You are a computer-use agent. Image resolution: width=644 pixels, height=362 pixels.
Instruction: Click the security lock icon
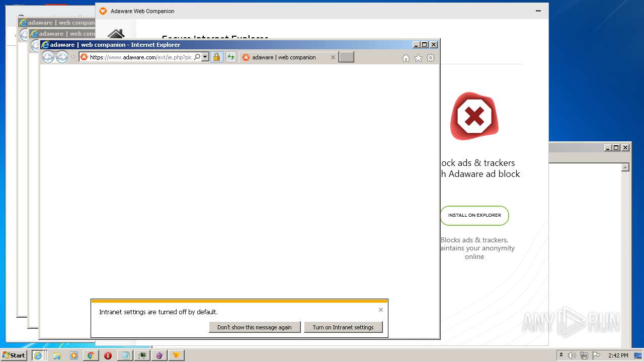coord(216,57)
